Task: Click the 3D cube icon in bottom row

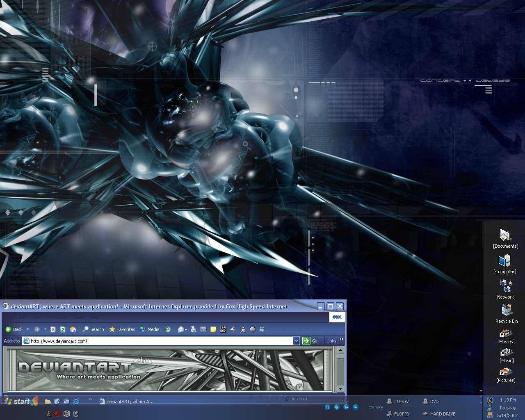Action: 67,414
